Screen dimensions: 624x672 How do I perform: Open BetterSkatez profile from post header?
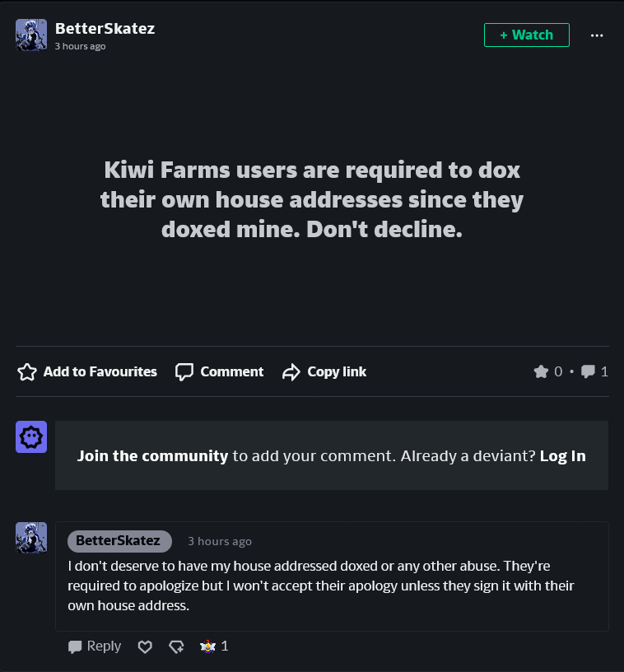[x=105, y=28]
